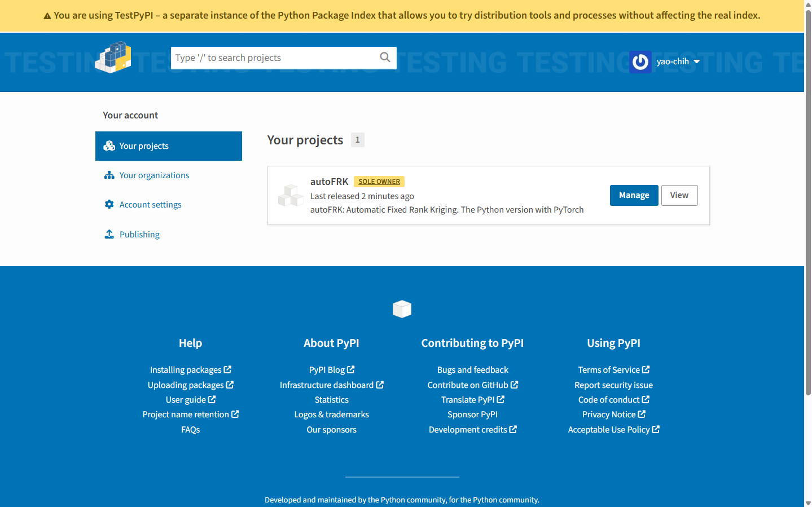Open Terms of Service link
The height and width of the screenshot is (507, 812).
pos(614,370)
